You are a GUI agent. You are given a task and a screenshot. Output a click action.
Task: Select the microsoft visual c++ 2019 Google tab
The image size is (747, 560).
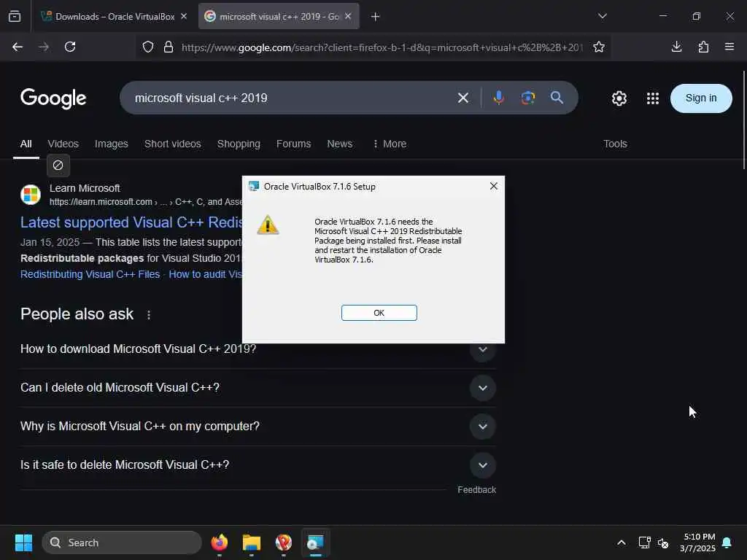279,17
